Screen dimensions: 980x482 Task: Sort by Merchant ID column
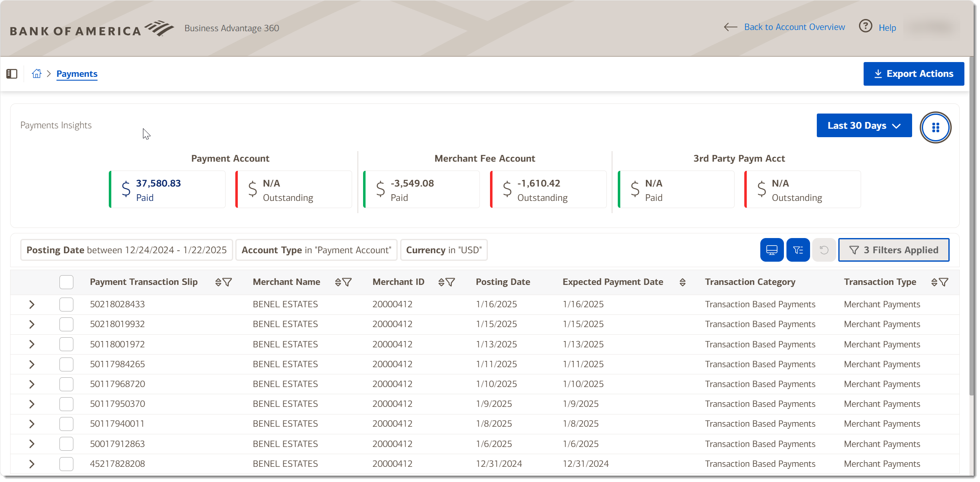(x=441, y=282)
